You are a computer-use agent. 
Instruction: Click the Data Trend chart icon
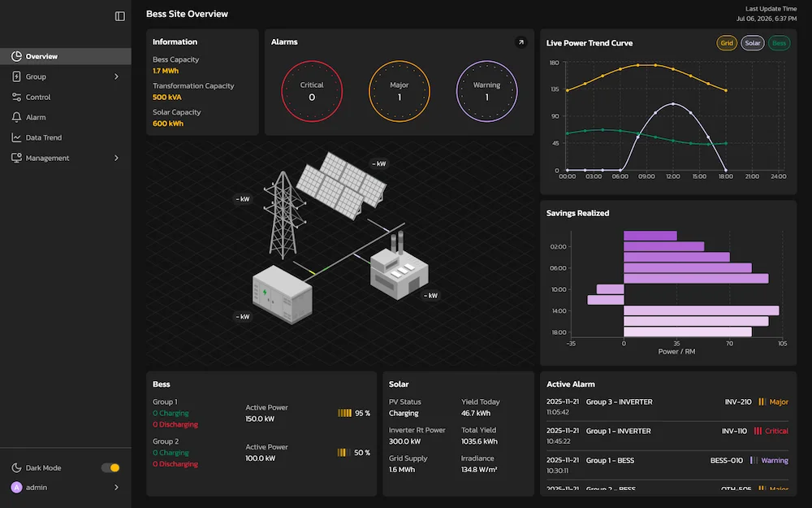(x=16, y=137)
